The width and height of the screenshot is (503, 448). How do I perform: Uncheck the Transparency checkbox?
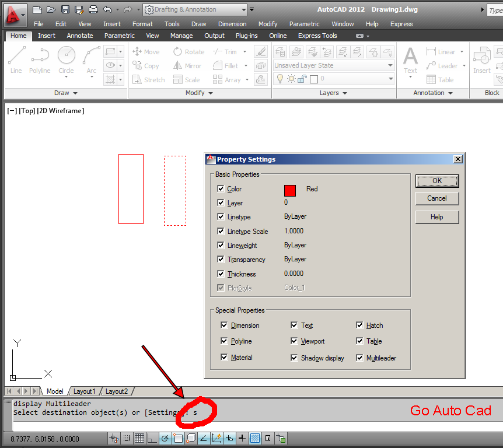click(221, 259)
